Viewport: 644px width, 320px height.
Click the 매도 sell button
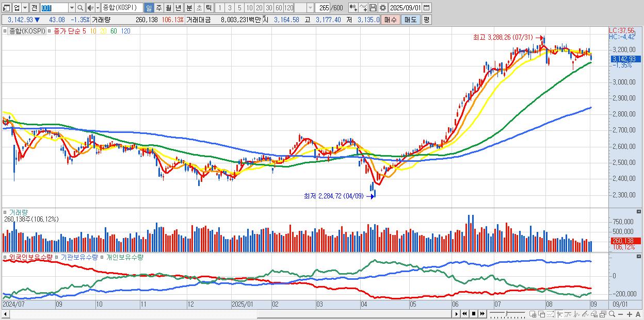pyautogui.click(x=411, y=20)
